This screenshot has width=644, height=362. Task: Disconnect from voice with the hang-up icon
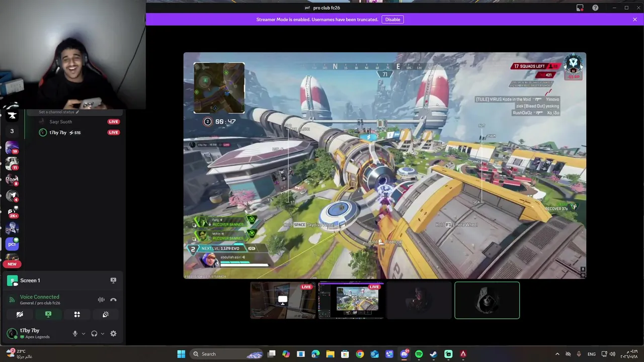click(x=113, y=300)
